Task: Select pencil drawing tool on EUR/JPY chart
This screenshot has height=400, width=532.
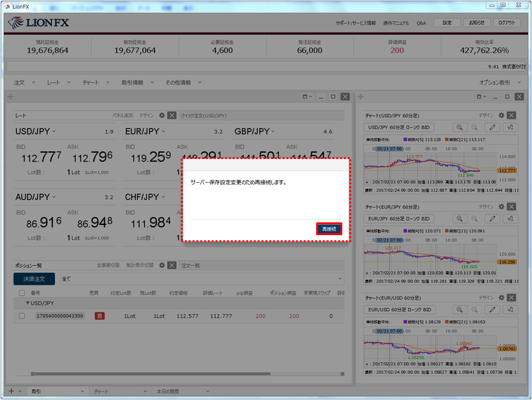Action: [x=492, y=219]
